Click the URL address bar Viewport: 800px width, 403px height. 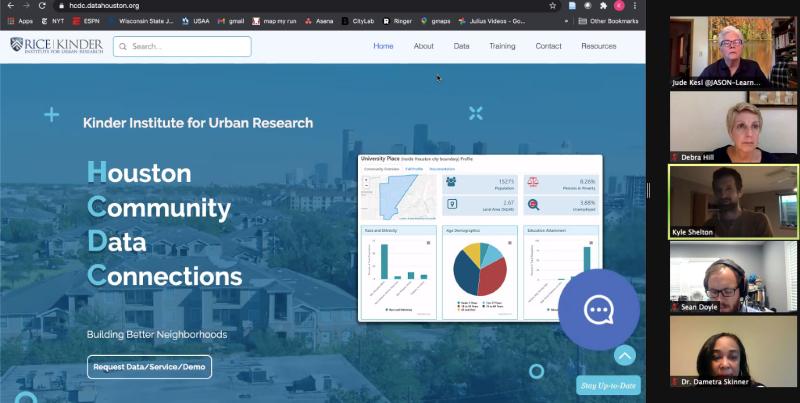coord(306,6)
